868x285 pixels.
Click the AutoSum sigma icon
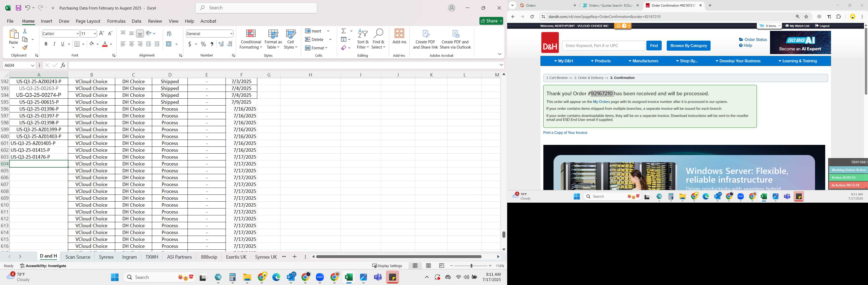344,31
